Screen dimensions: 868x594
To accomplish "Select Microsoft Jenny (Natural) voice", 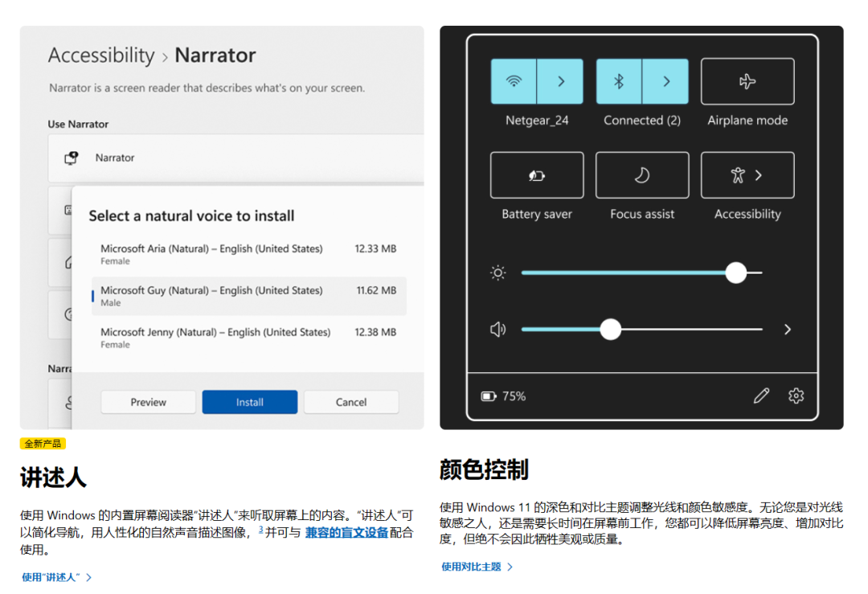I will (248, 338).
